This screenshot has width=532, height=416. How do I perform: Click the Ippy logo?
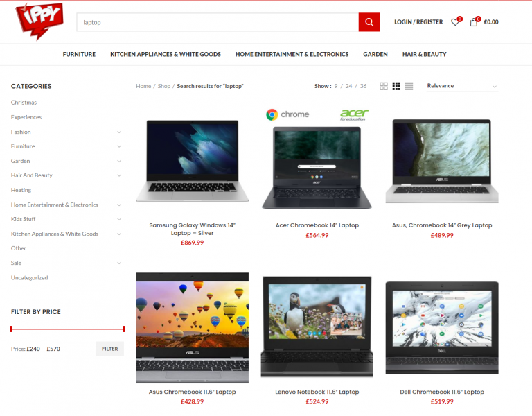39,21
